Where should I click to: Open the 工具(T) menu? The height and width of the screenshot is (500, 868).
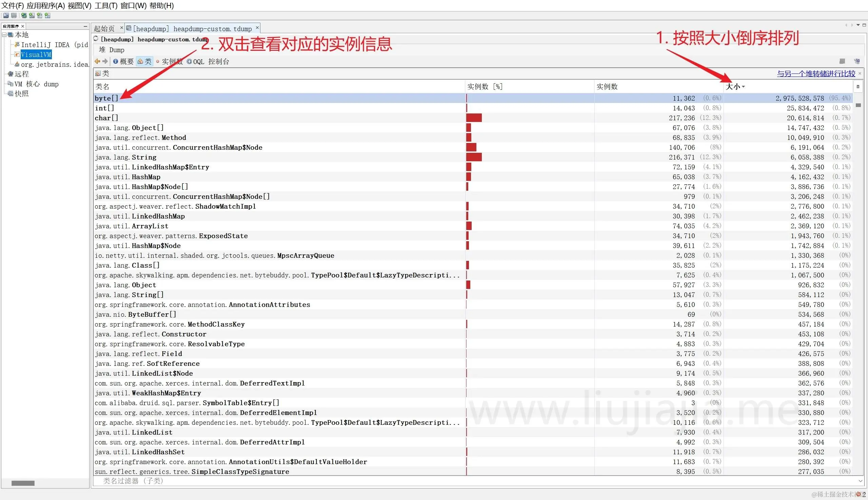[106, 5]
